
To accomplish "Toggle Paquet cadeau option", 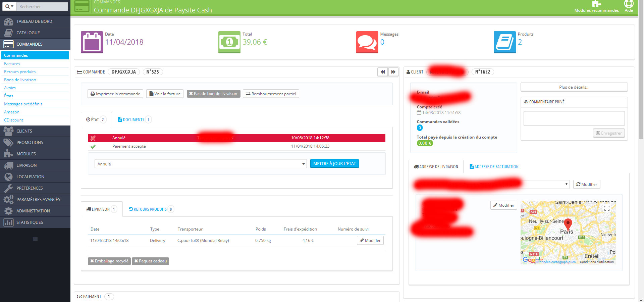I will (150, 261).
